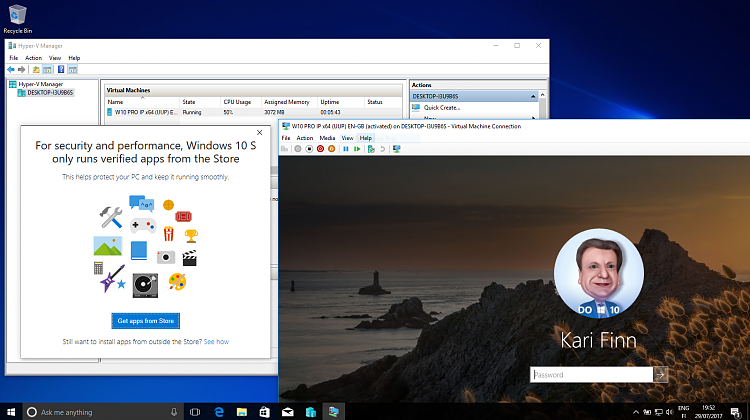The image size is (750, 420).
Task: Click Ctrl+Alt+Del icon in VM Connection toolbar
Action: 285,149
